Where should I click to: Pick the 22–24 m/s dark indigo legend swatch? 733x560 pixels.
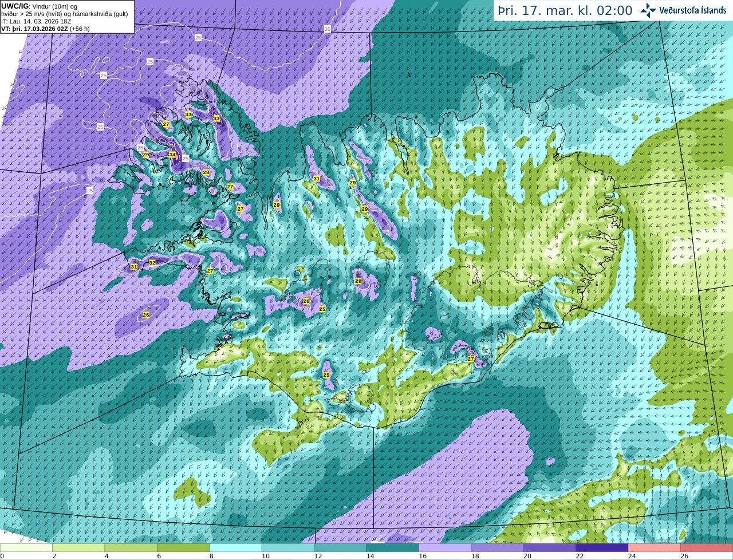tap(602, 548)
